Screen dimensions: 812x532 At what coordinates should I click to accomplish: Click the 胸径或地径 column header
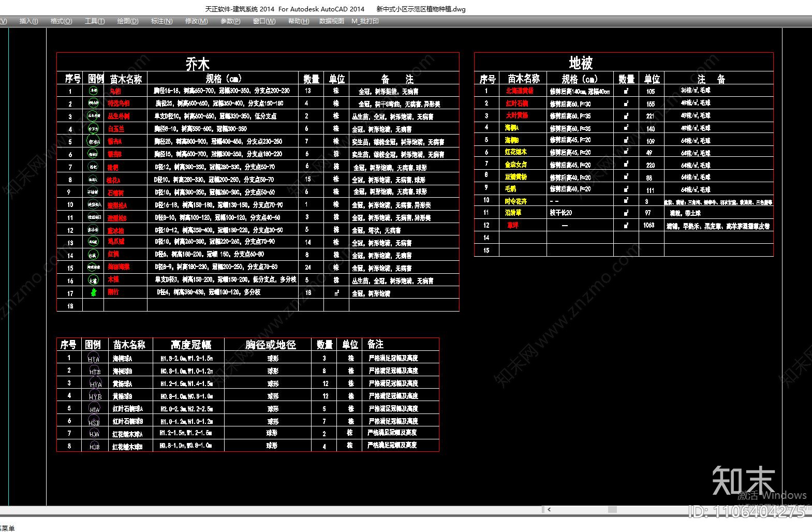pos(270,345)
